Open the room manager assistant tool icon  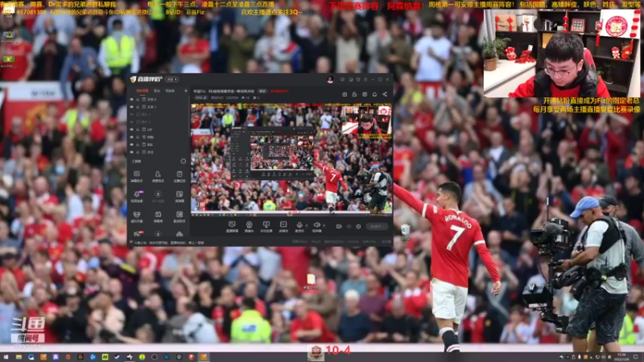tap(158, 175)
